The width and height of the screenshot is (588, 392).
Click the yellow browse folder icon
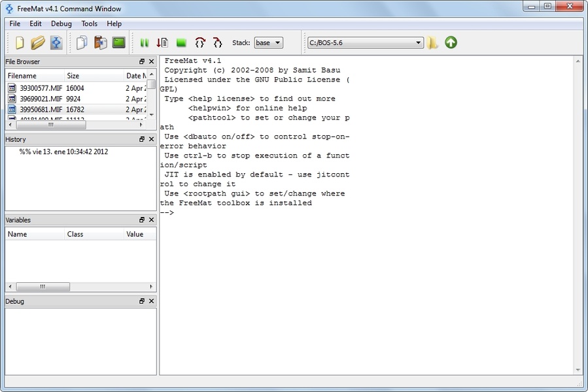pyautogui.click(x=432, y=42)
